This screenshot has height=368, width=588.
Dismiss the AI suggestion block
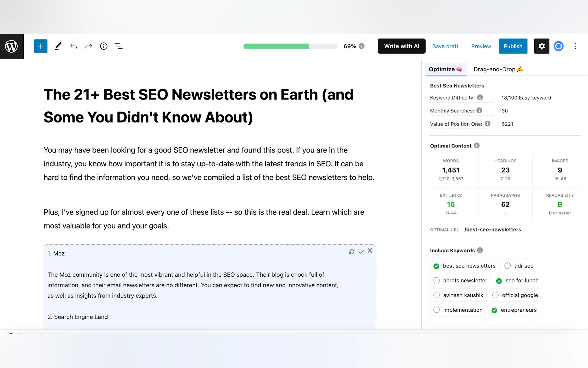370,251
